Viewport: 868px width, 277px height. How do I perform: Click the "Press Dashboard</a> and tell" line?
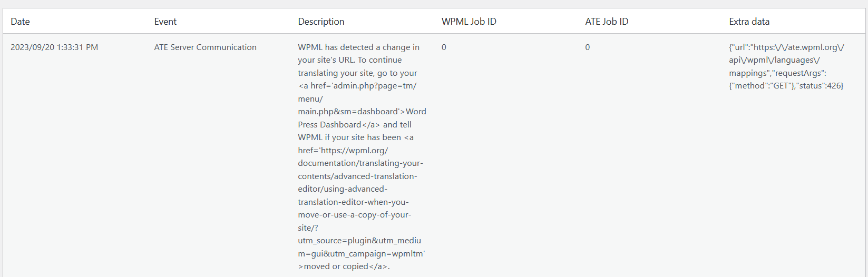[x=354, y=125]
